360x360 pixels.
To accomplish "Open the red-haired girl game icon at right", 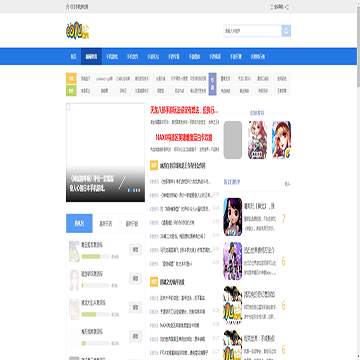I will tap(281, 140).
